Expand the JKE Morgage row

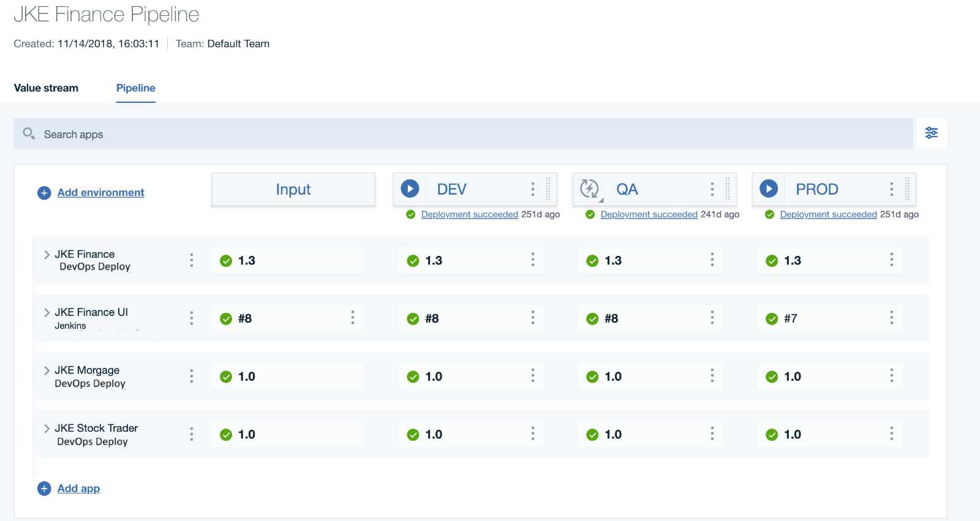tap(47, 370)
